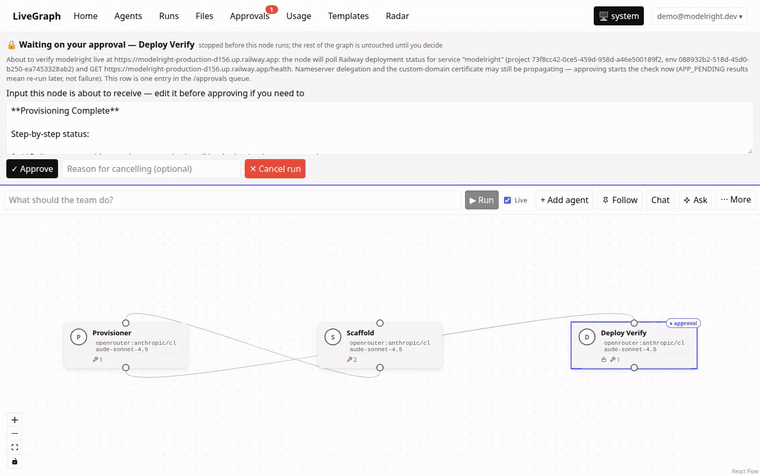Image resolution: width=760 pixels, height=476 pixels.
Task: Toggle canvas interactivity lock
Action: [15, 461]
